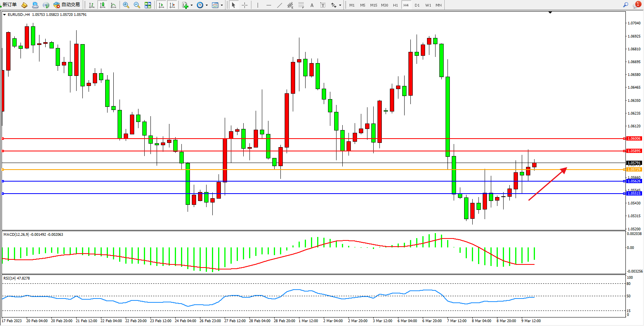Select the Fibonacci retracement tool
Screen dimensions: 644x326
point(301,5)
